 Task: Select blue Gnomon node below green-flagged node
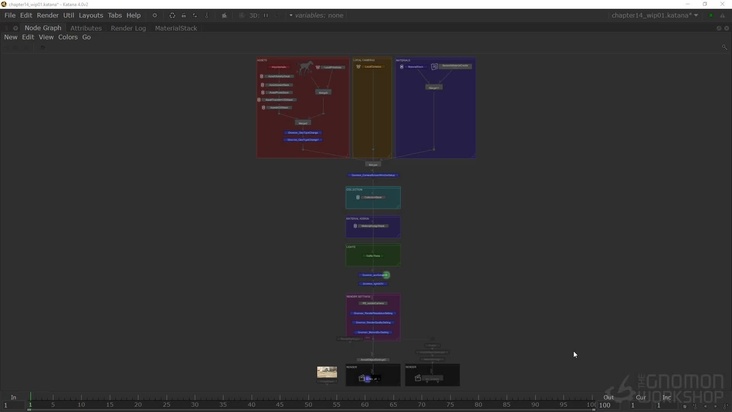coord(373,283)
